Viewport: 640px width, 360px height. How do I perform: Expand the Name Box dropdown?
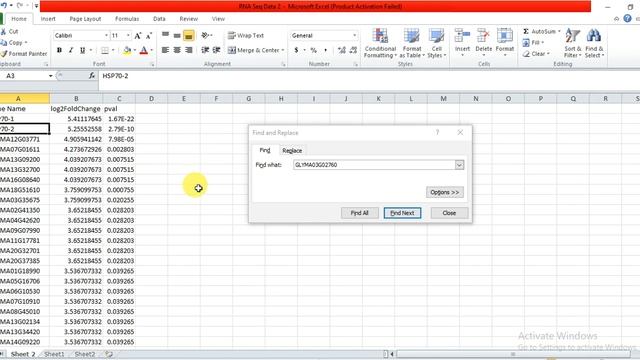51,76
